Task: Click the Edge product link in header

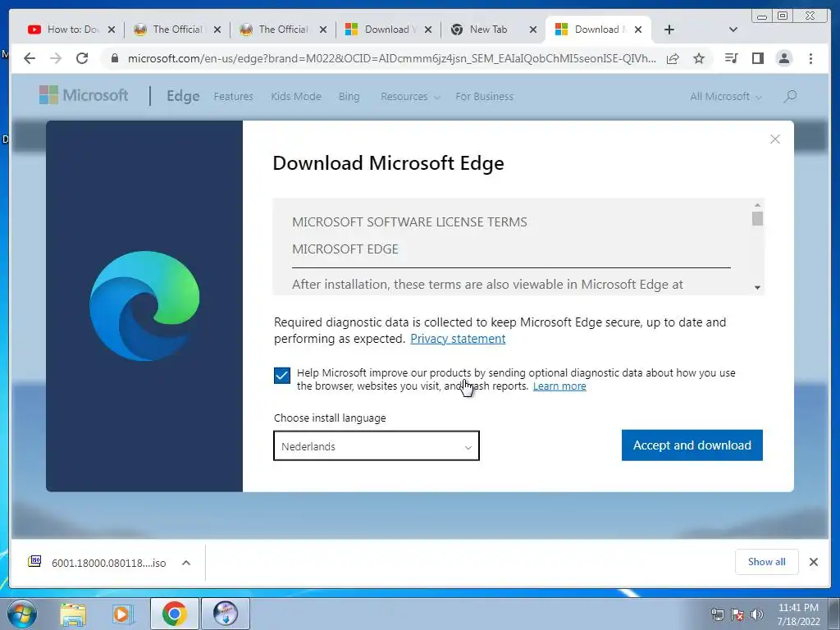Action: point(183,96)
